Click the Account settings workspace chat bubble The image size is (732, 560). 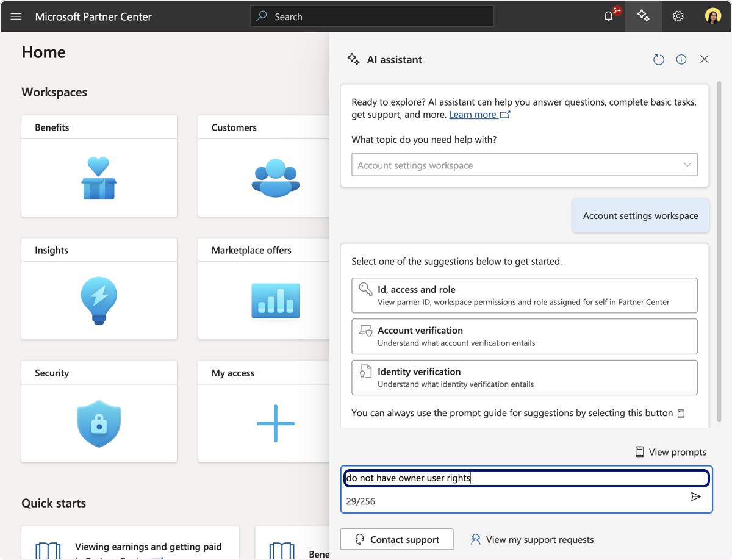[x=640, y=215]
